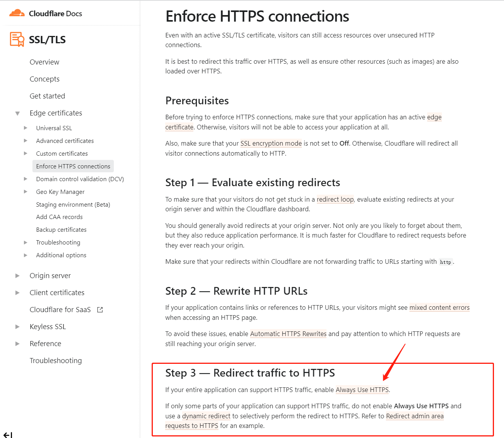The width and height of the screenshot is (504, 438).
Task: Select Enforce HTTPS connections in sidebar
Action: [x=73, y=166]
